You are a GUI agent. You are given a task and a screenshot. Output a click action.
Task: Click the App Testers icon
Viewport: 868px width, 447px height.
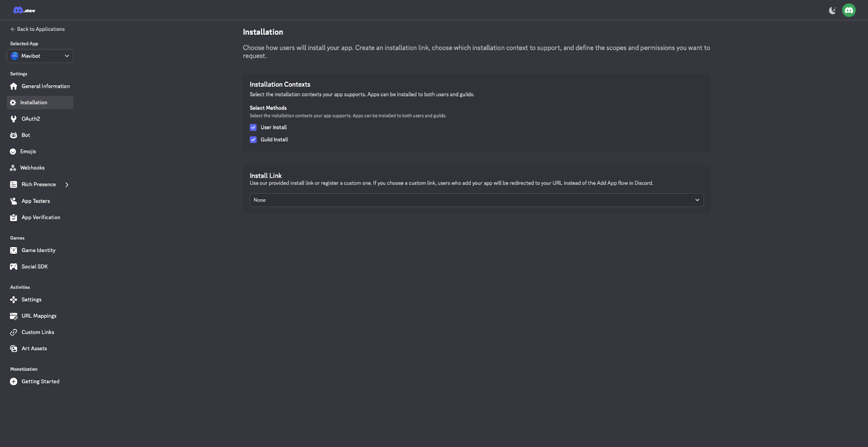click(x=14, y=201)
